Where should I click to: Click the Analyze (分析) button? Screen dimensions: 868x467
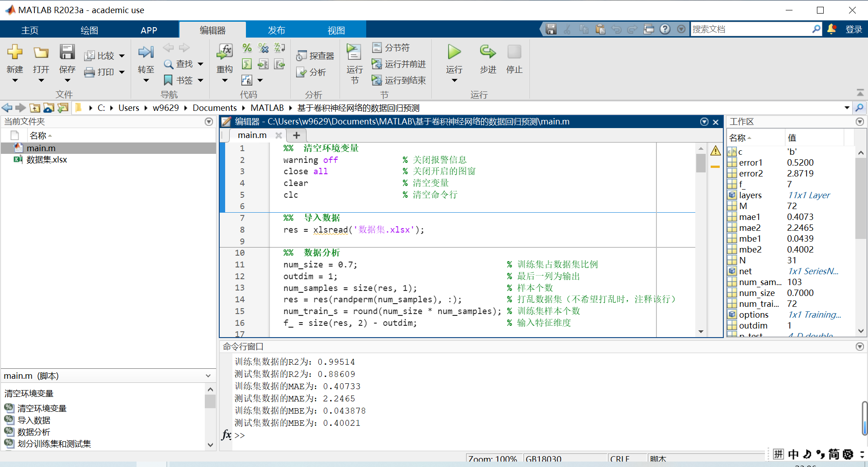pyautogui.click(x=311, y=72)
